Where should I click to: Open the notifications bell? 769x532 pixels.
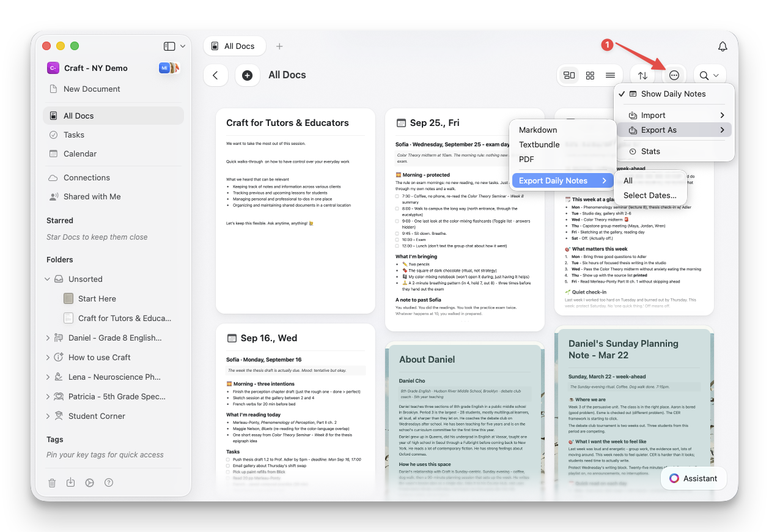723,46
